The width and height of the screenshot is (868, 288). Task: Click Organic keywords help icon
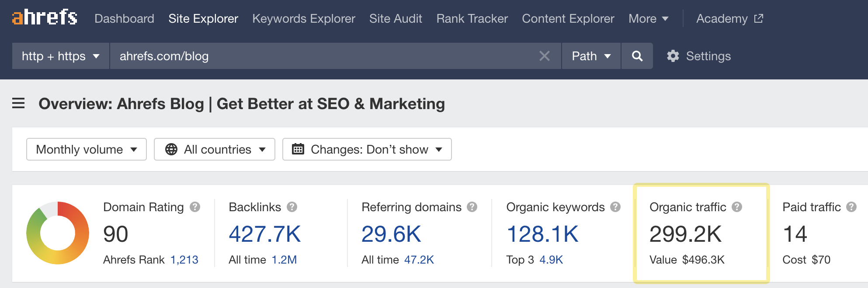[615, 207]
